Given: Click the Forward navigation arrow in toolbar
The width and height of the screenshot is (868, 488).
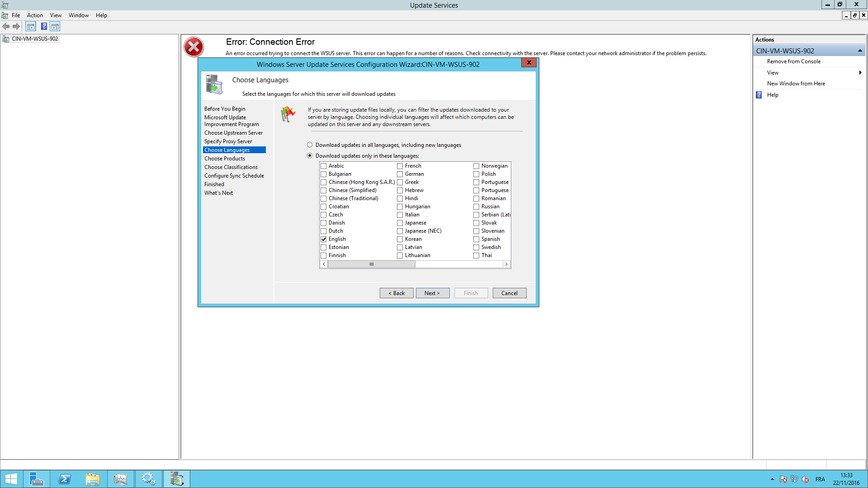Looking at the screenshot, I should 16,27.
